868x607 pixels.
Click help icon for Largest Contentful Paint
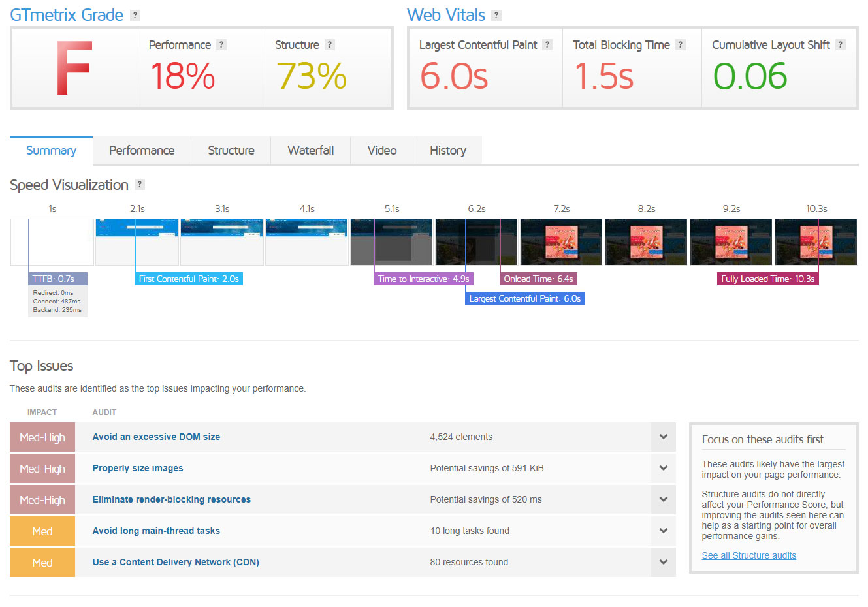pyautogui.click(x=547, y=44)
